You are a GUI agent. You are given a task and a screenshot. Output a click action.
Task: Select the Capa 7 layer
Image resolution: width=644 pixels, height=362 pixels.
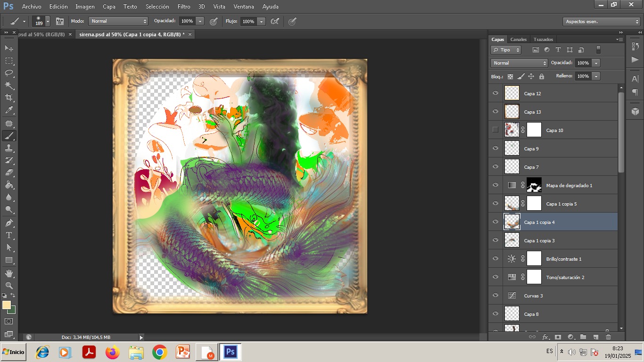click(560, 167)
